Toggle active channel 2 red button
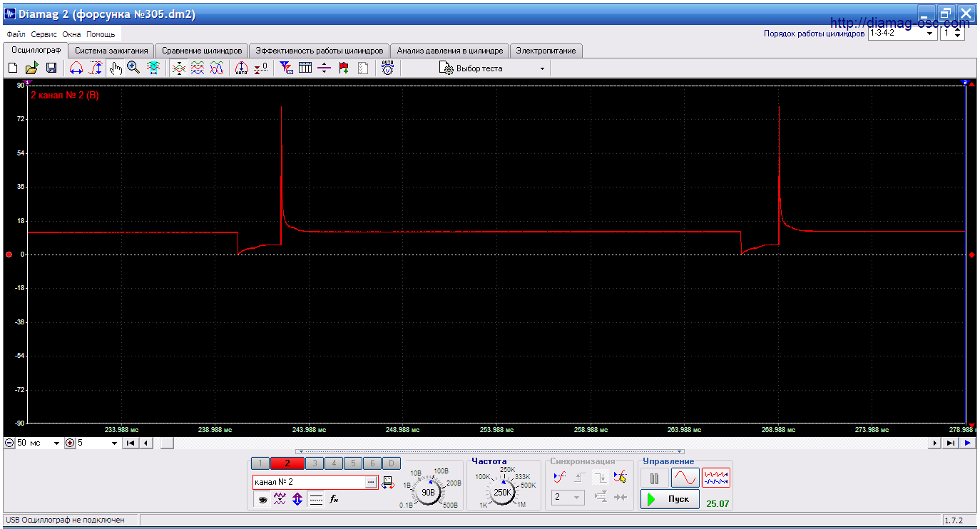980x529 pixels. point(287,463)
